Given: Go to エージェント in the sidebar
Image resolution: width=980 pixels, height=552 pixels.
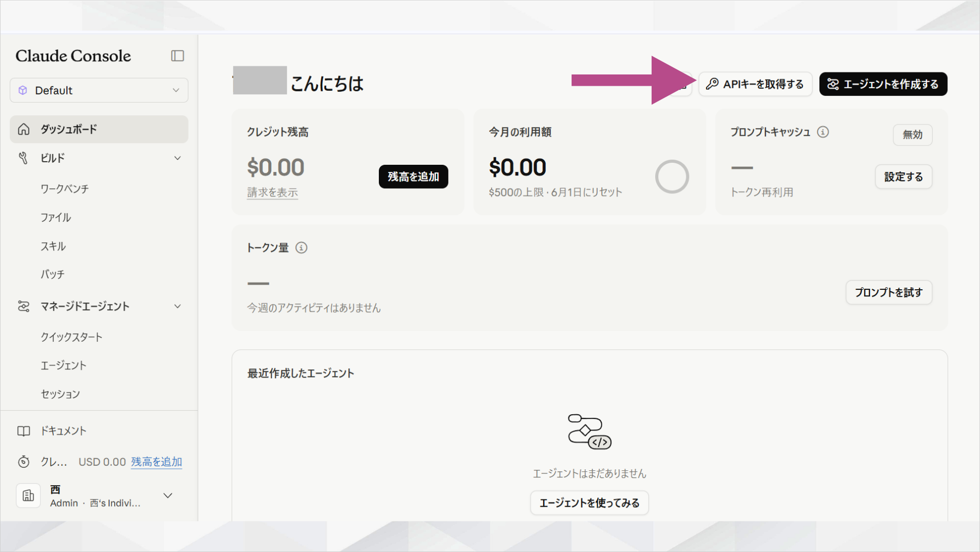Looking at the screenshot, I should [64, 366].
